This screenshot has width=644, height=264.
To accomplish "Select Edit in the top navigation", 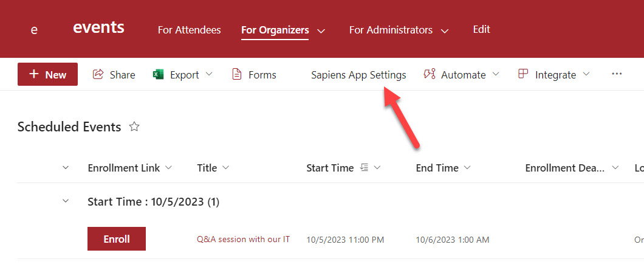I will 481,29.
